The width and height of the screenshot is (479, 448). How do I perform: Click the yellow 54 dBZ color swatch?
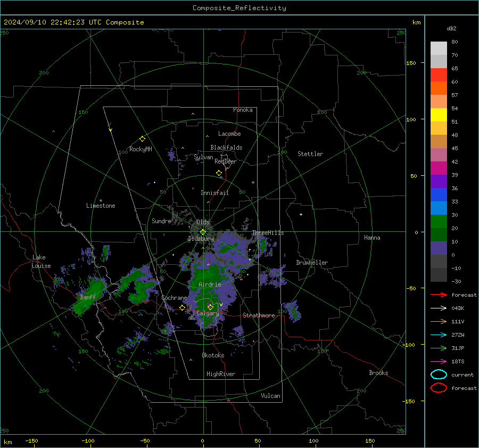pos(439,115)
